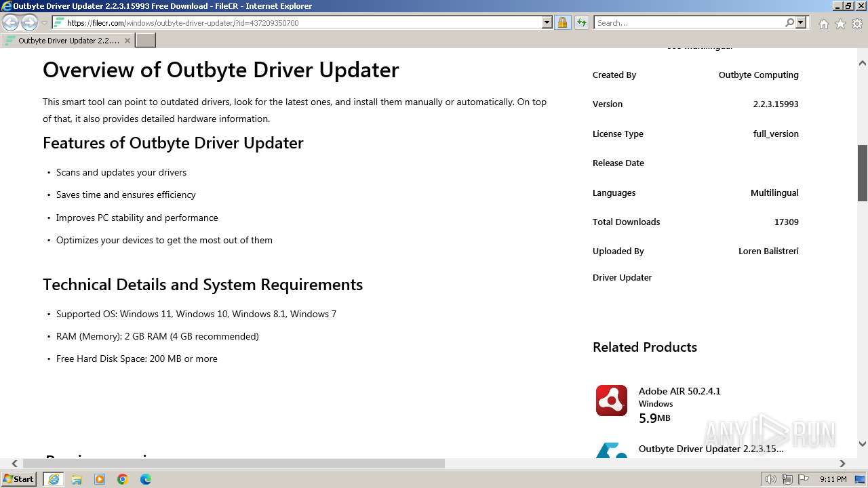868x488 pixels.
Task: Close the Outbyte Driver Updater tab
Action: click(127, 41)
